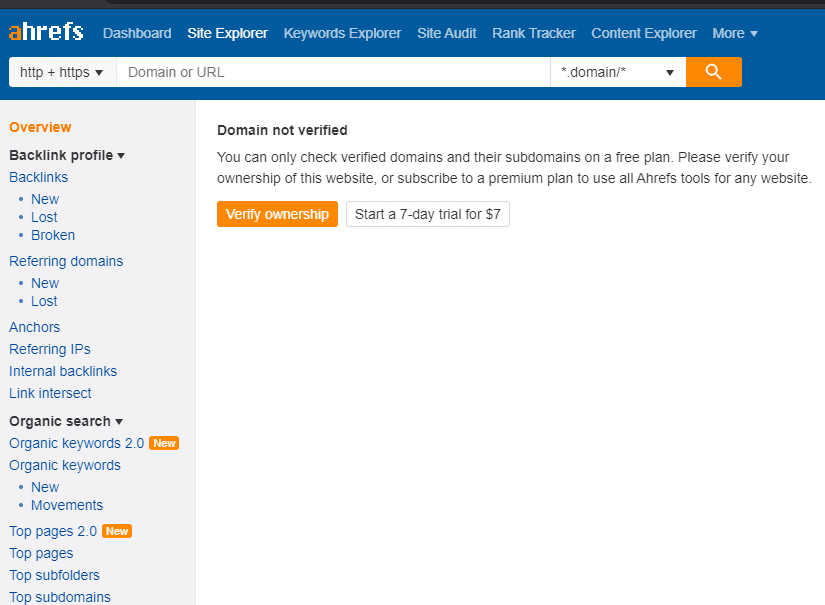Collapse the Organic search section
The width and height of the screenshot is (825, 605).
[x=66, y=421]
